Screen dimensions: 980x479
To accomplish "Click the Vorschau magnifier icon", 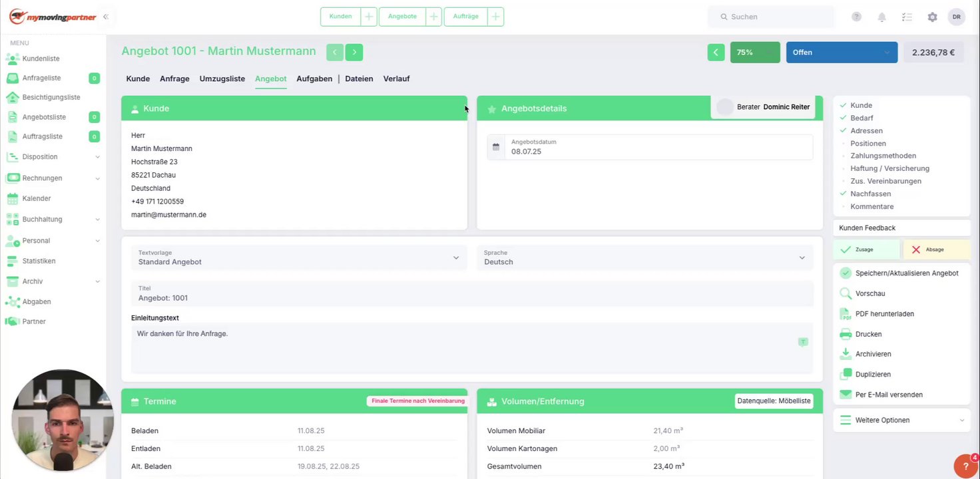I will click(846, 293).
